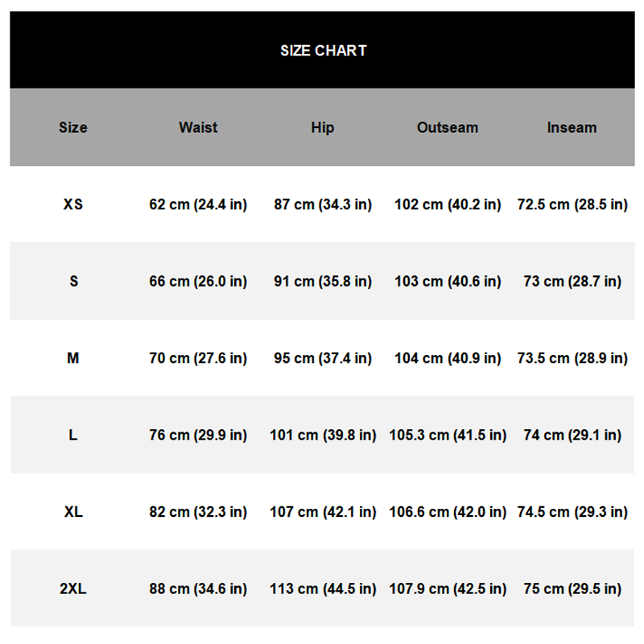Select the Hip column header
The image size is (644, 644).
click(x=322, y=127)
